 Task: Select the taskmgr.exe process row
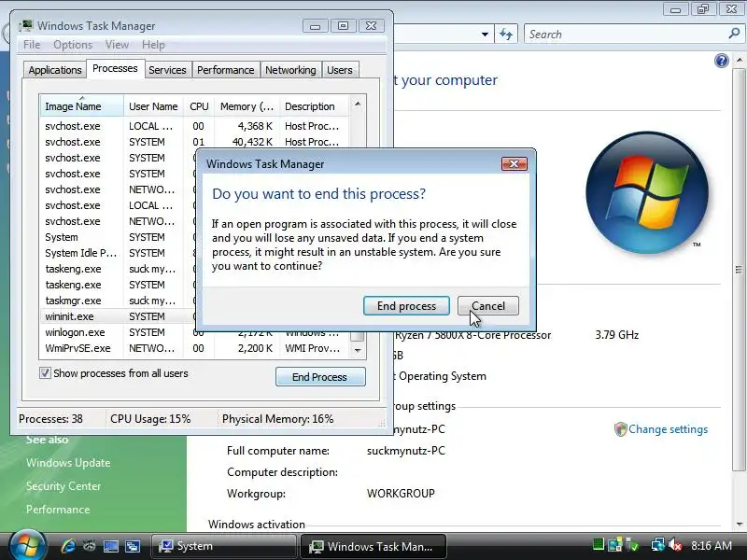118,301
